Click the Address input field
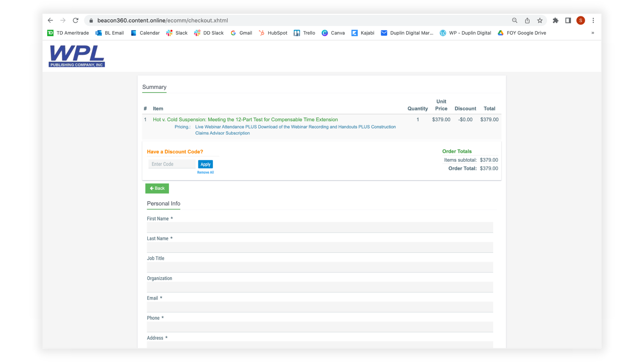The image size is (644, 362). tap(320, 346)
